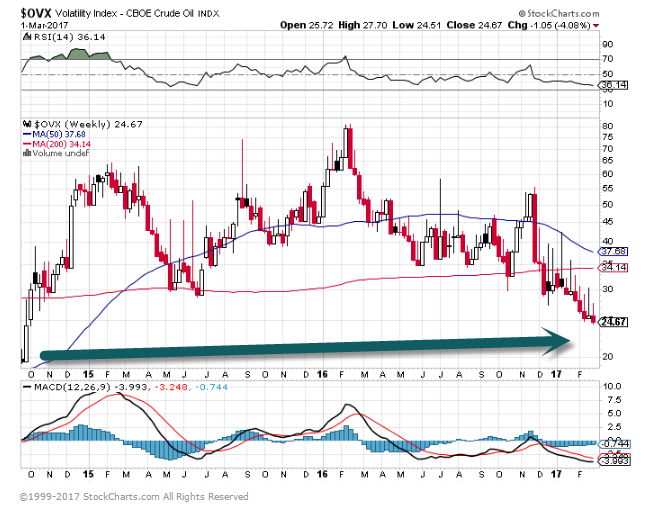The image size is (659, 510).
Task: Click the boxed -3.993 tag on MACD axis
Action: click(x=615, y=461)
